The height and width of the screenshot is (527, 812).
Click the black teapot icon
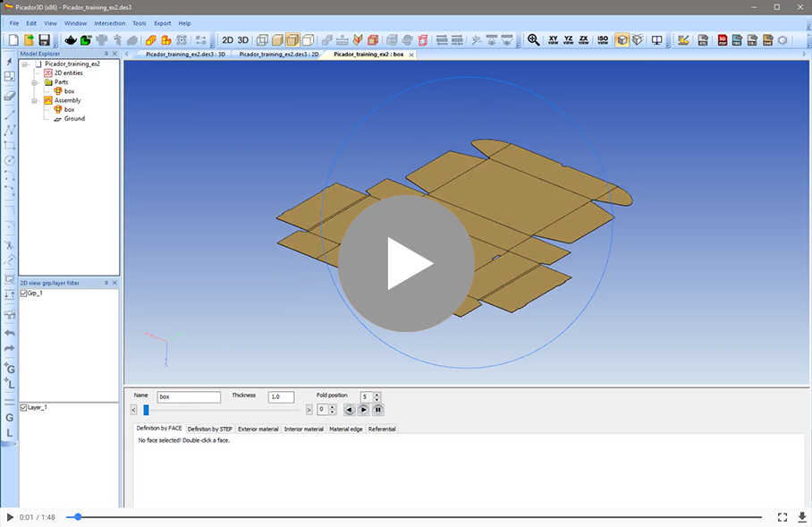point(71,40)
